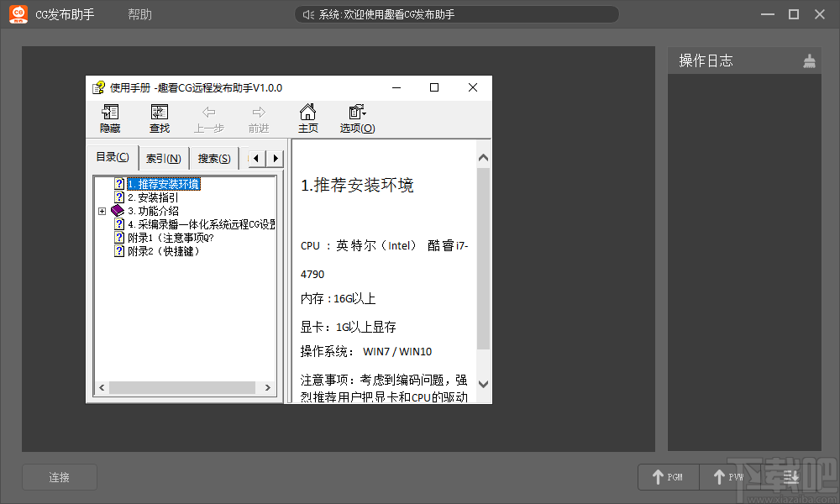Open search with the 查找 (Find) icon

click(160, 118)
